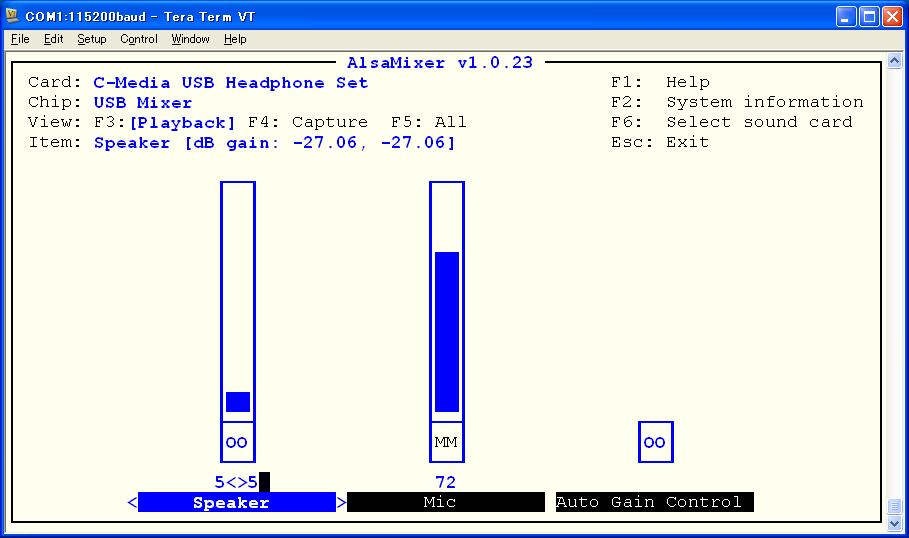Click the Mic volume bar
Screen dimensions: 909x538
446,301
